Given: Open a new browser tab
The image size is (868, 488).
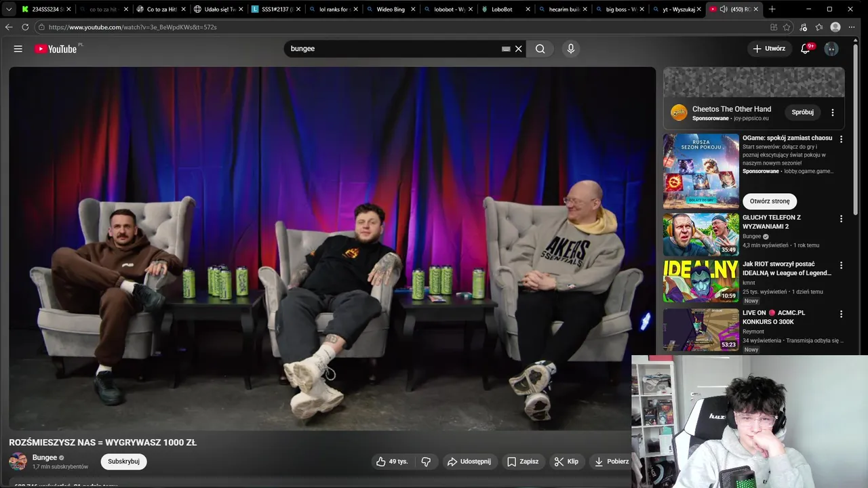Looking at the screenshot, I should click(772, 9).
